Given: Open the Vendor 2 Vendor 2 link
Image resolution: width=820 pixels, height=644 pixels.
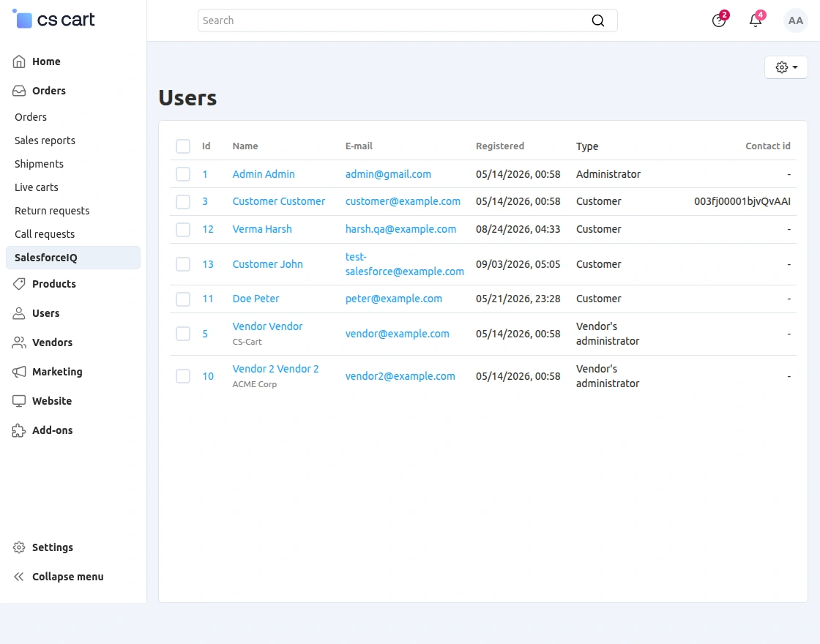Looking at the screenshot, I should (x=275, y=369).
